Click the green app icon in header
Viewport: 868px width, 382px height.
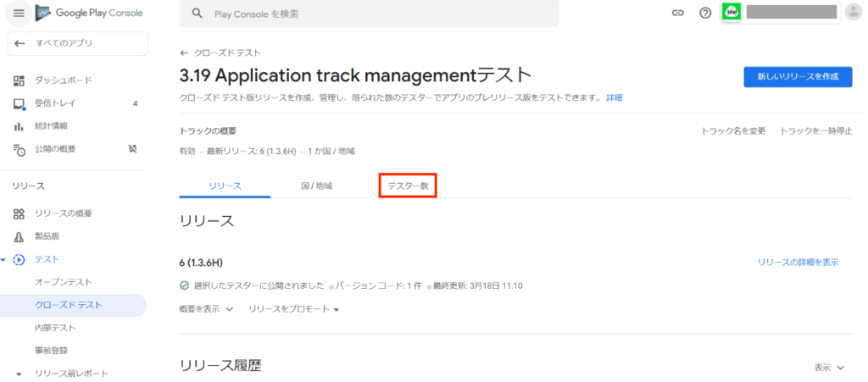(x=731, y=13)
